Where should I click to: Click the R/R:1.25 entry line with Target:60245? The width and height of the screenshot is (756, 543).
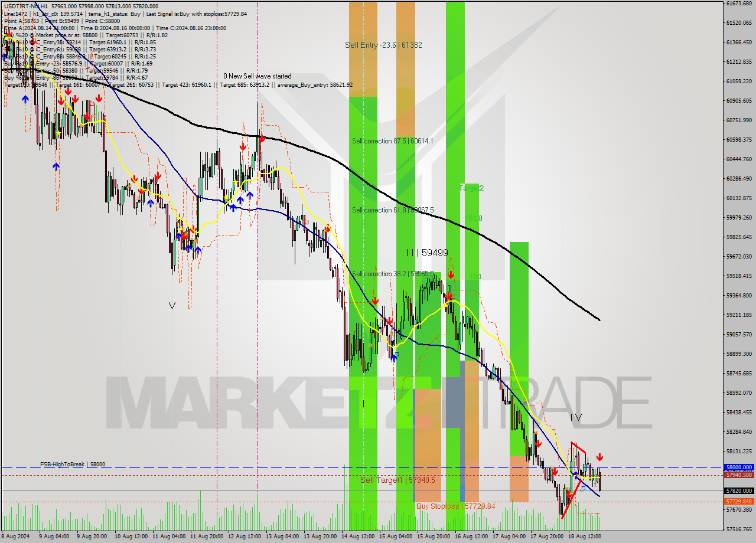click(80, 56)
